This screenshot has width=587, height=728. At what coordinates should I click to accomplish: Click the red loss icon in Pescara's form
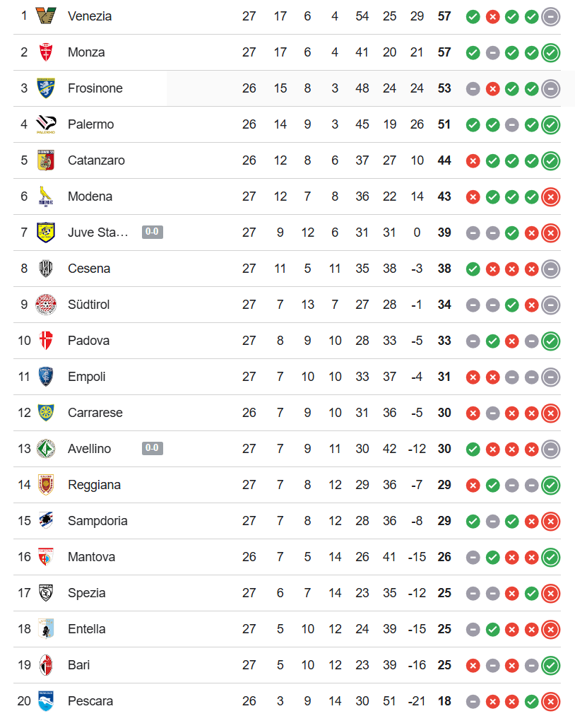point(551,701)
